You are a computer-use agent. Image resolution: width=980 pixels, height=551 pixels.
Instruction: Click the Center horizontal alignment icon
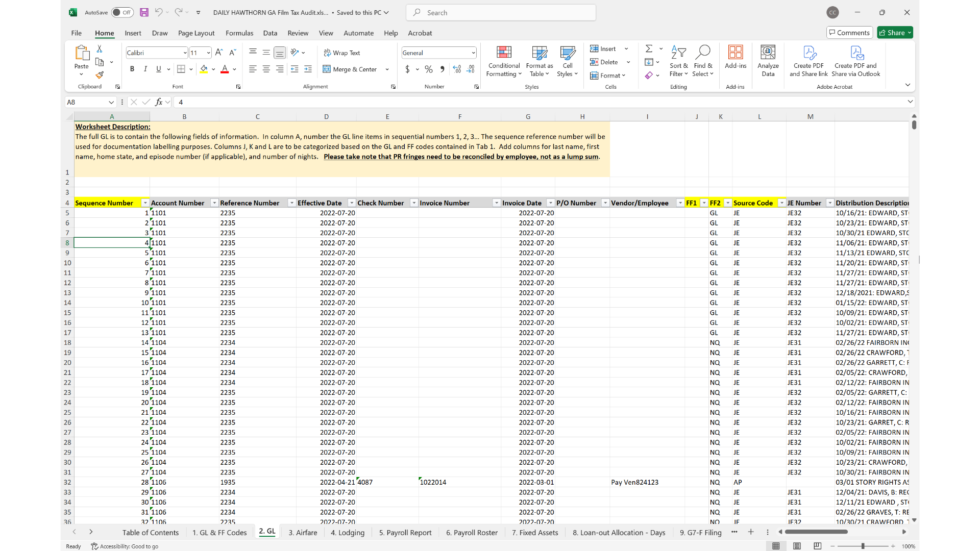coord(266,69)
